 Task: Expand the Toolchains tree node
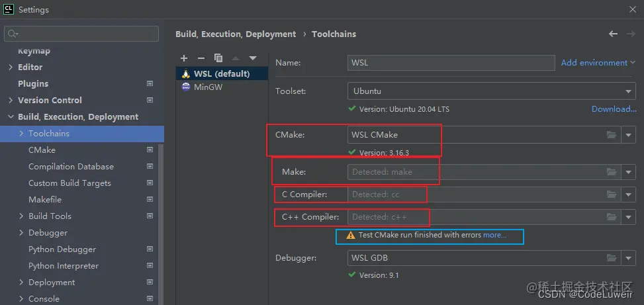(21, 134)
